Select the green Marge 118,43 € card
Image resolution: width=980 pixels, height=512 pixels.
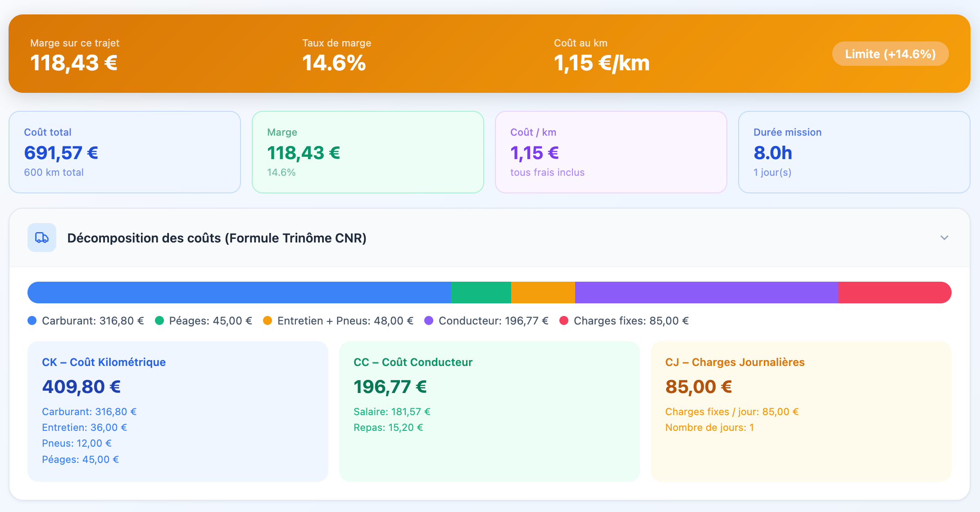point(367,152)
